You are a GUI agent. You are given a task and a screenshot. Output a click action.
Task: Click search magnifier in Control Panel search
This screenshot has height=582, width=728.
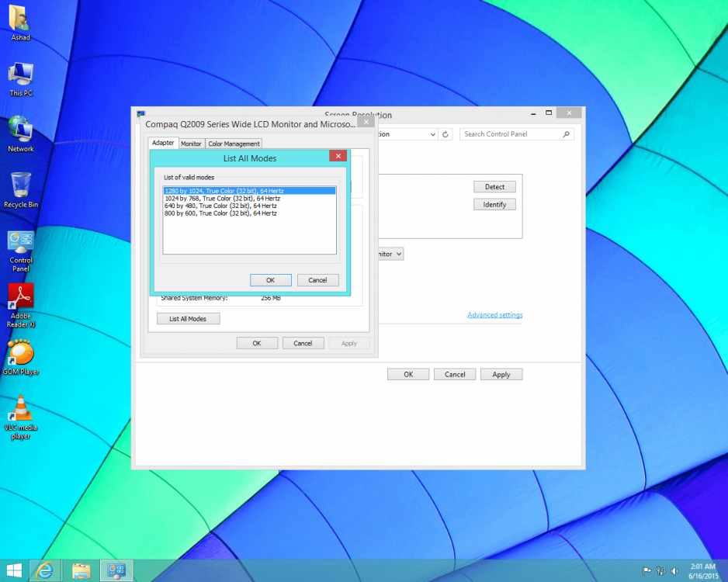pyautogui.click(x=567, y=134)
